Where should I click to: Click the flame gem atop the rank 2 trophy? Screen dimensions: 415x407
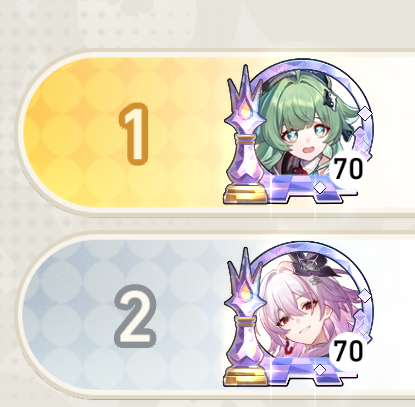pos(246,294)
